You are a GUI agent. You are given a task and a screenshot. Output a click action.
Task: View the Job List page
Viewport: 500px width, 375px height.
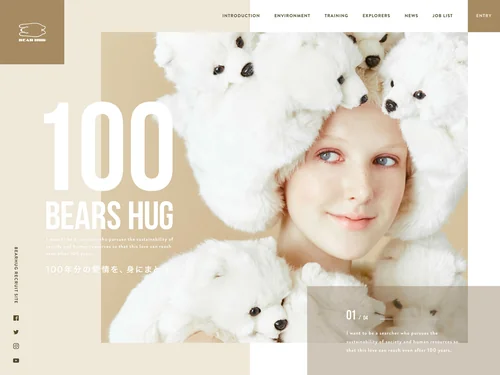click(x=442, y=16)
